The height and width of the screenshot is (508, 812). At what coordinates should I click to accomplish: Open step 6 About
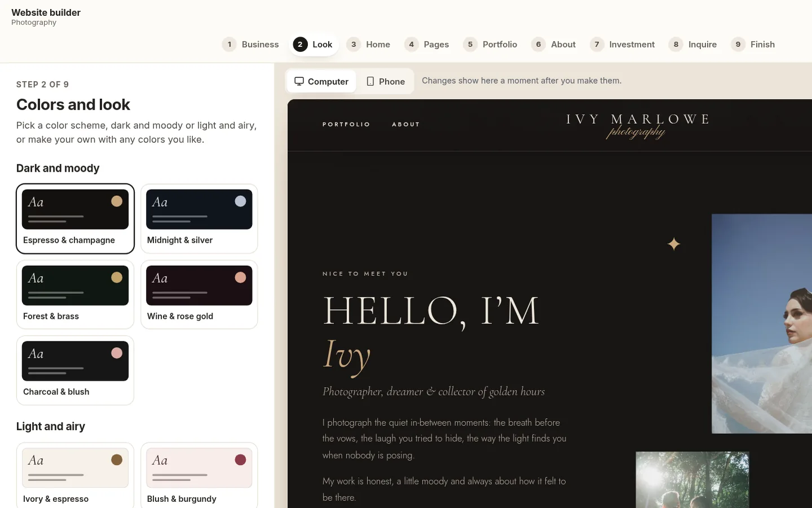(x=554, y=44)
